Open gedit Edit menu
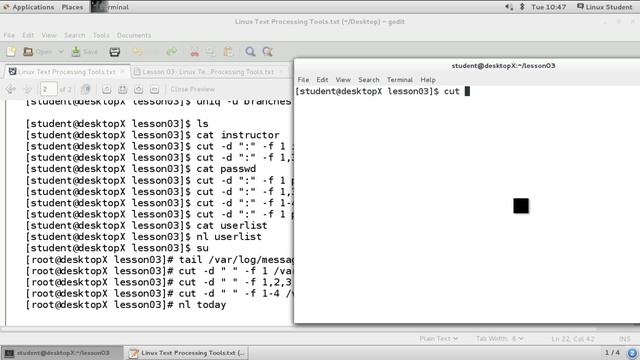 tap(28, 35)
